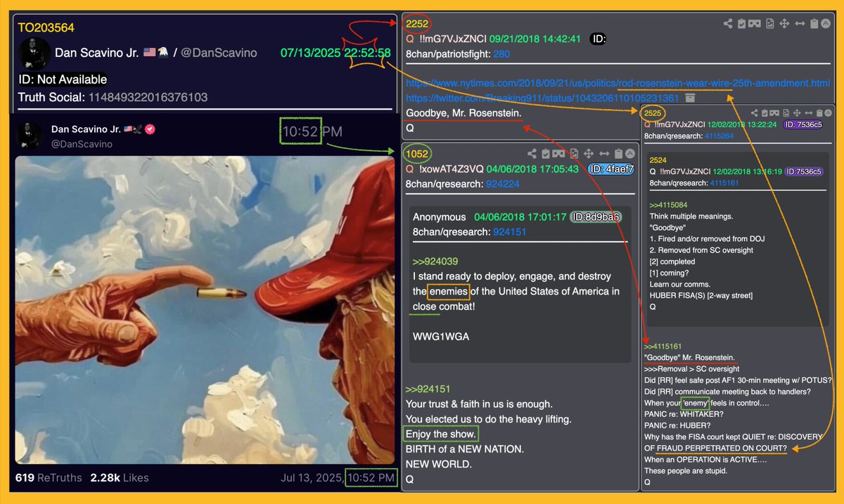
Task: Click the 'ID: Not Available' text
Action: 63,79
